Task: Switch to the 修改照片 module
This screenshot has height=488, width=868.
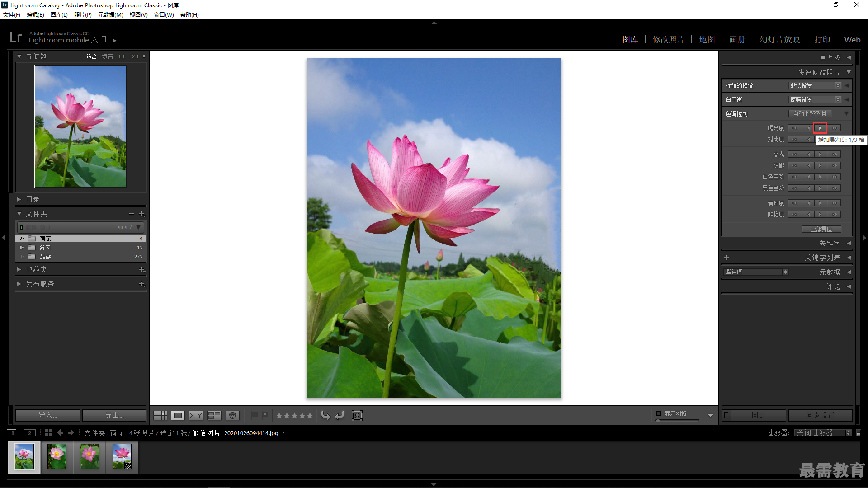Action: [x=669, y=40]
